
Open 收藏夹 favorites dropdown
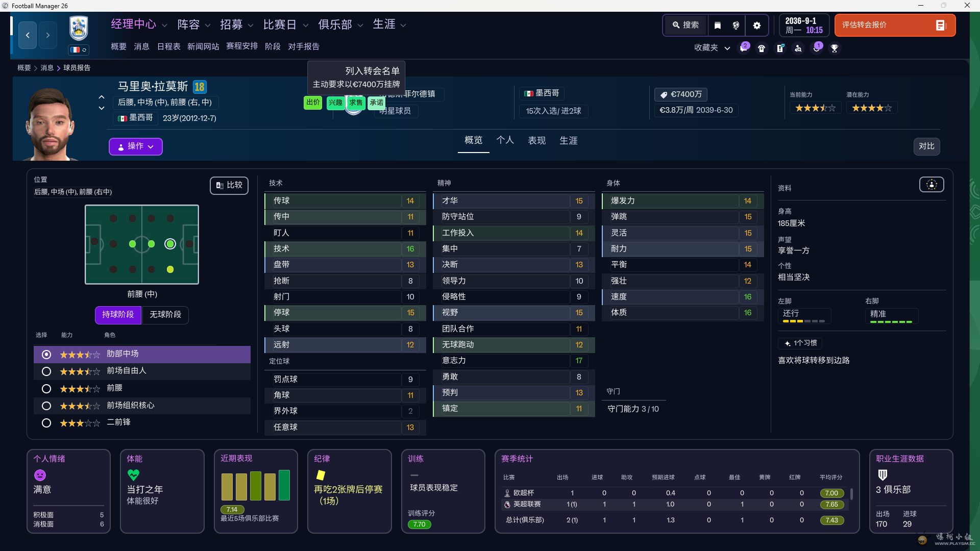[712, 48]
